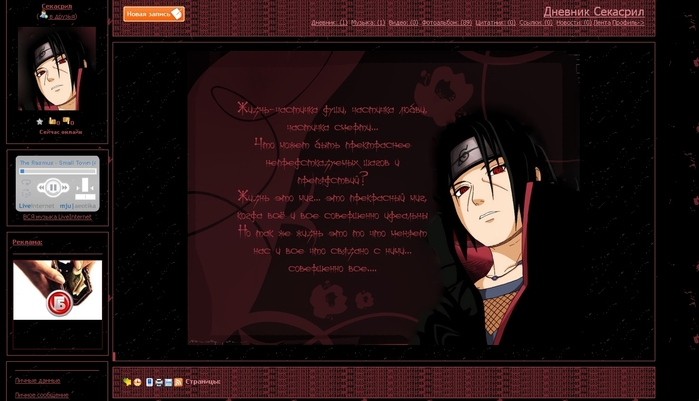Click the 'Реклама:' heading link
The height and width of the screenshot is (401, 699).
coord(27,242)
